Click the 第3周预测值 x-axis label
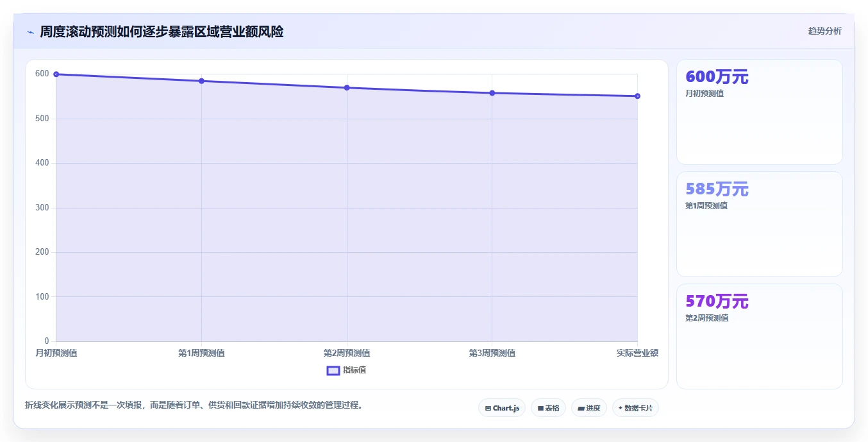This screenshot has width=868, height=442. (x=492, y=353)
